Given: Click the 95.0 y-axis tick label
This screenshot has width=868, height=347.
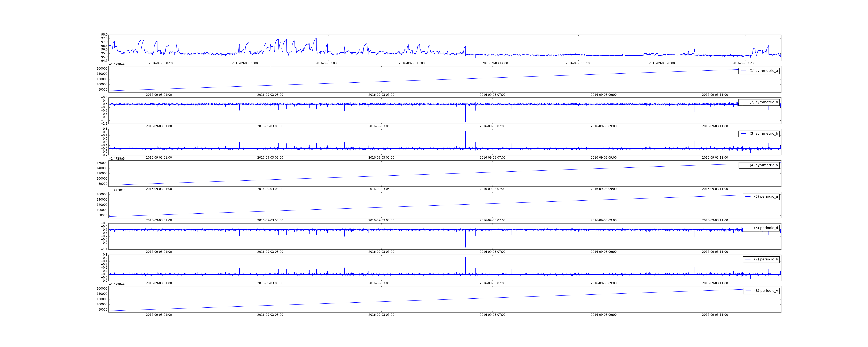Looking at the screenshot, I should (x=104, y=57).
